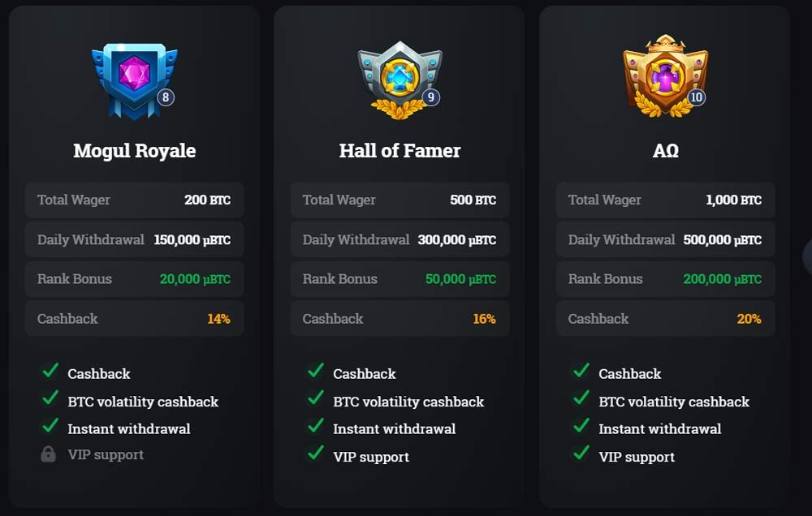Click the AΩ golden crown badge

pyautogui.click(x=666, y=76)
